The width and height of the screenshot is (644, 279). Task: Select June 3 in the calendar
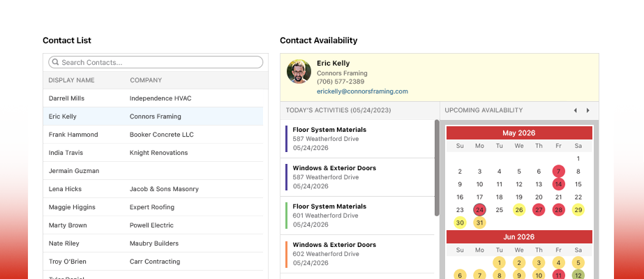coord(539,263)
